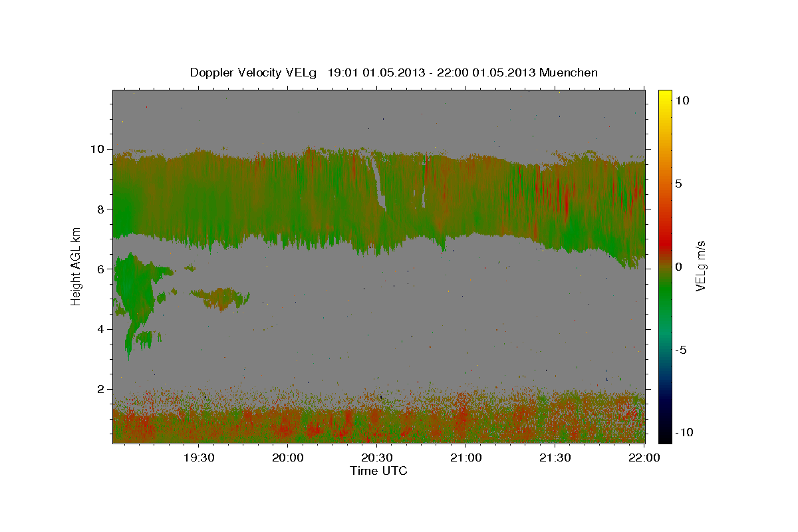Click the positive colorbar value 5
The height and width of the screenshot is (532, 798).
679,184
